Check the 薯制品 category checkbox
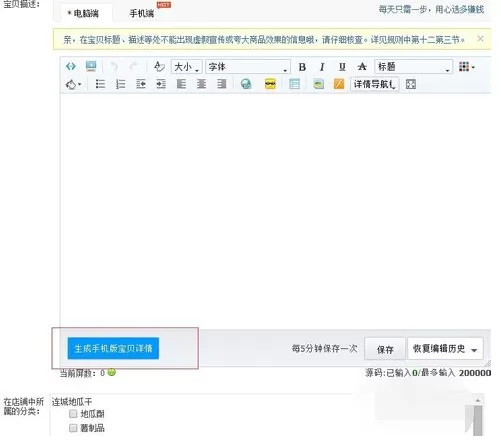 point(73,428)
